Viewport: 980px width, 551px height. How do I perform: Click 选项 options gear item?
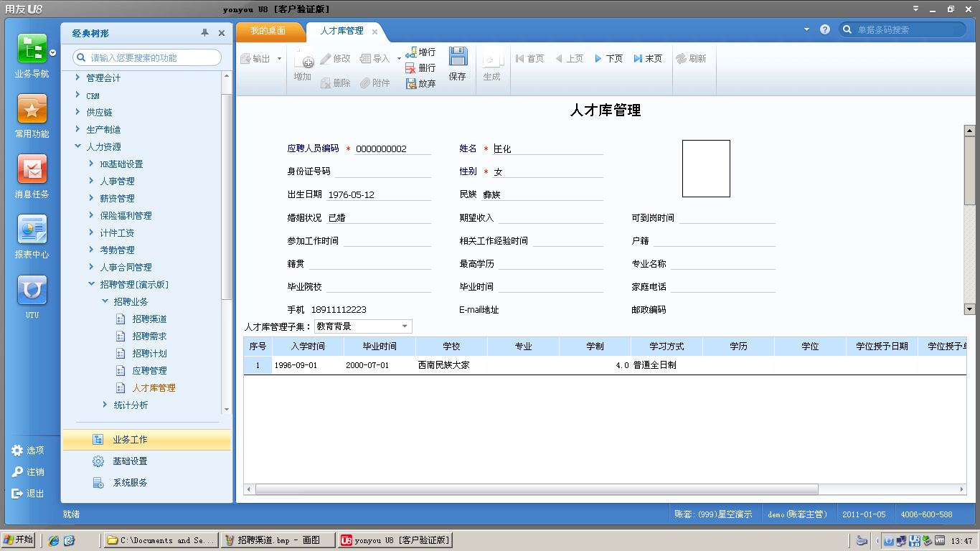(x=28, y=451)
